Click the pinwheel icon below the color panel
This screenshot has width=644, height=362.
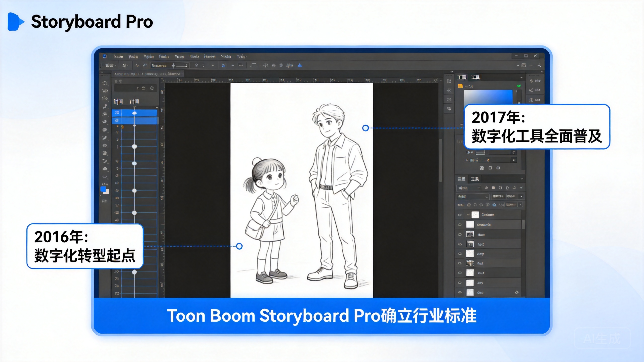(482, 168)
